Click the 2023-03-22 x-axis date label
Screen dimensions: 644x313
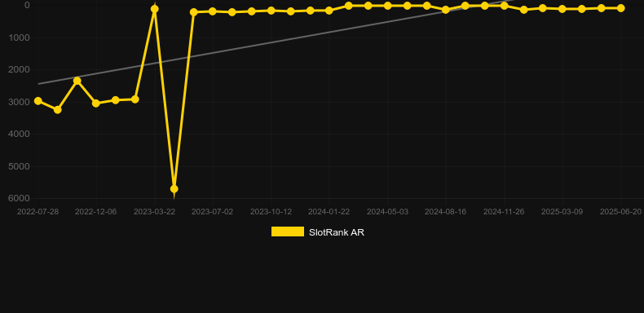154,212
